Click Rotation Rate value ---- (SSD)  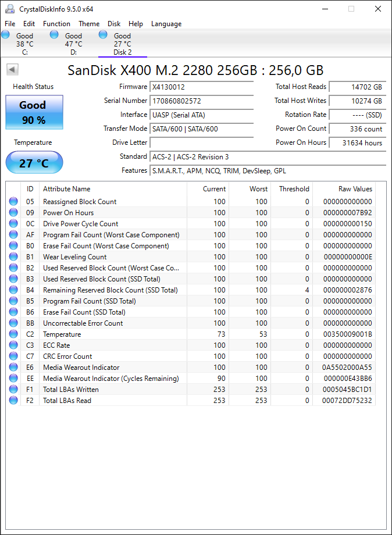coord(358,115)
